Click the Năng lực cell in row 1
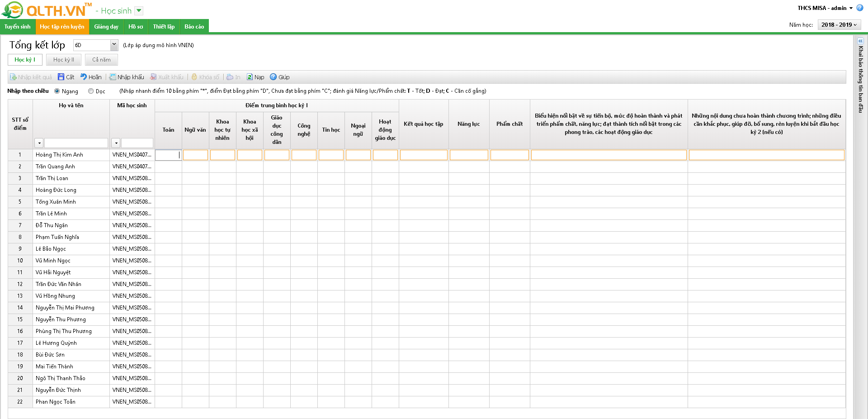 (469, 155)
